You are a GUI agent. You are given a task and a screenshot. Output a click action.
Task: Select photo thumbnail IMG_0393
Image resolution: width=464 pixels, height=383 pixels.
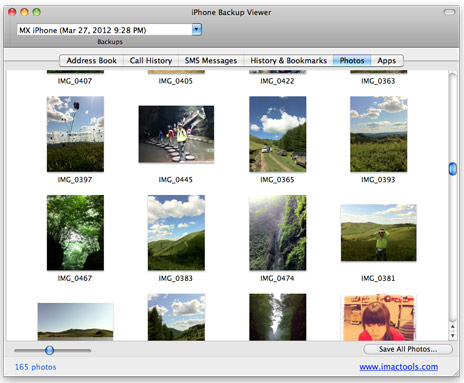[378, 134]
